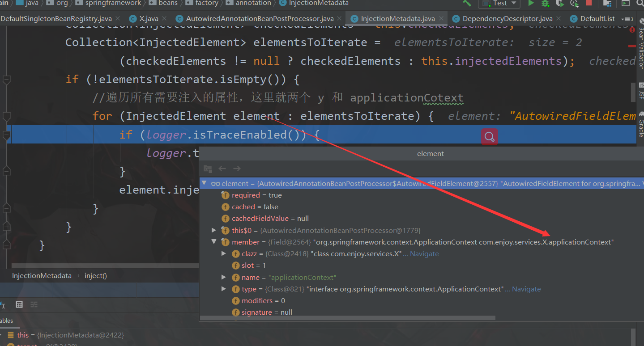The width and height of the screenshot is (644, 346).
Task: Click inject() in bottom breadcrumb
Action: (96, 276)
